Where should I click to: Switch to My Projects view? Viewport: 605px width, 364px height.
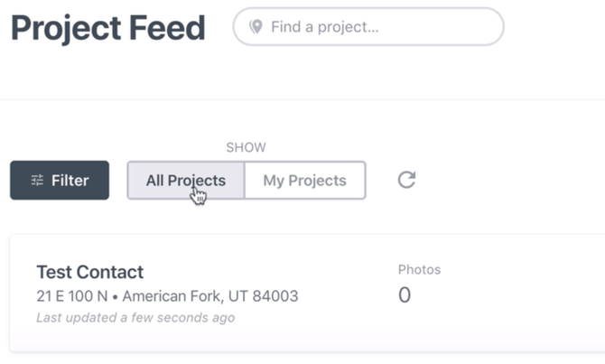(x=304, y=180)
